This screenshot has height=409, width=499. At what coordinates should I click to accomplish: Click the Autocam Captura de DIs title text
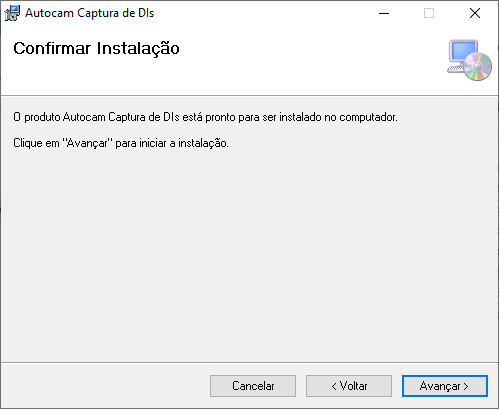pos(90,13)
